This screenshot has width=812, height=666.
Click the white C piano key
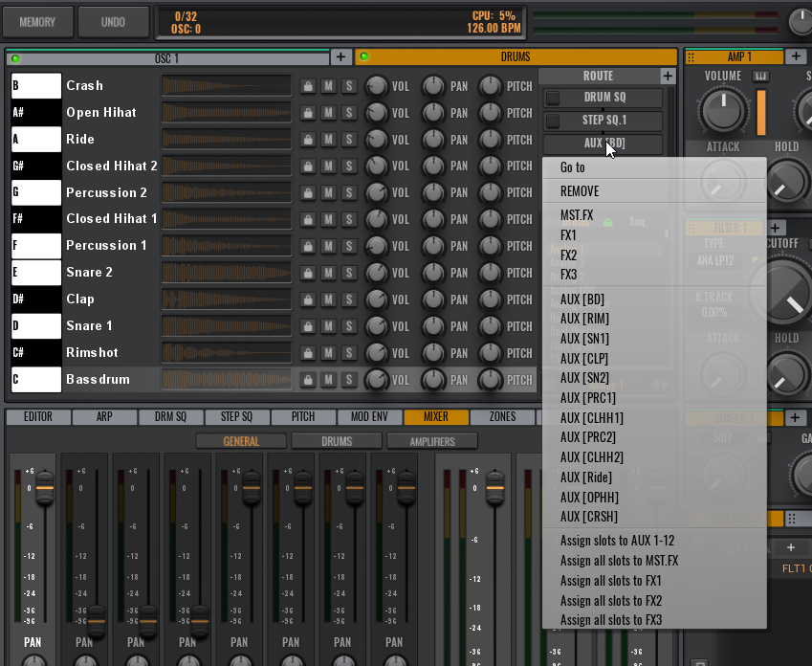click(x=35, y=379)
